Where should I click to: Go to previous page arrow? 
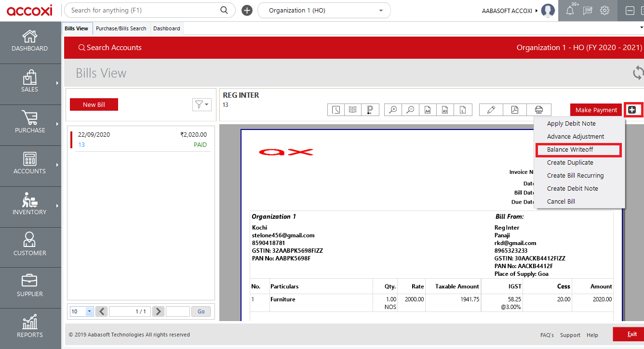pos(101,311)
